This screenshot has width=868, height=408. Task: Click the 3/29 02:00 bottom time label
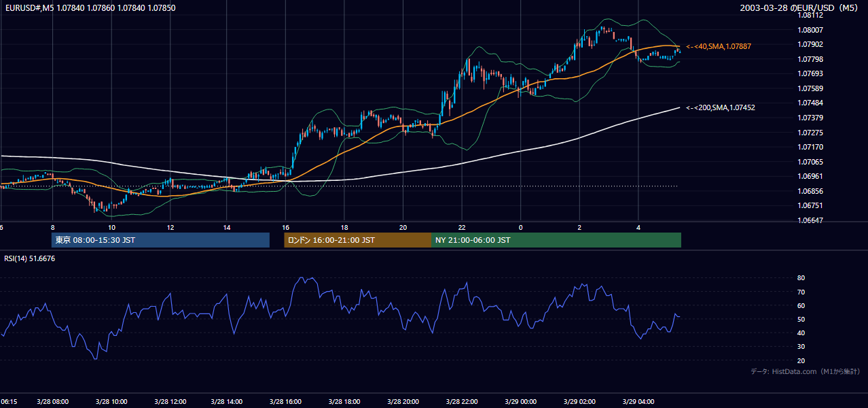pyautogui.click(x=579, y=402)
